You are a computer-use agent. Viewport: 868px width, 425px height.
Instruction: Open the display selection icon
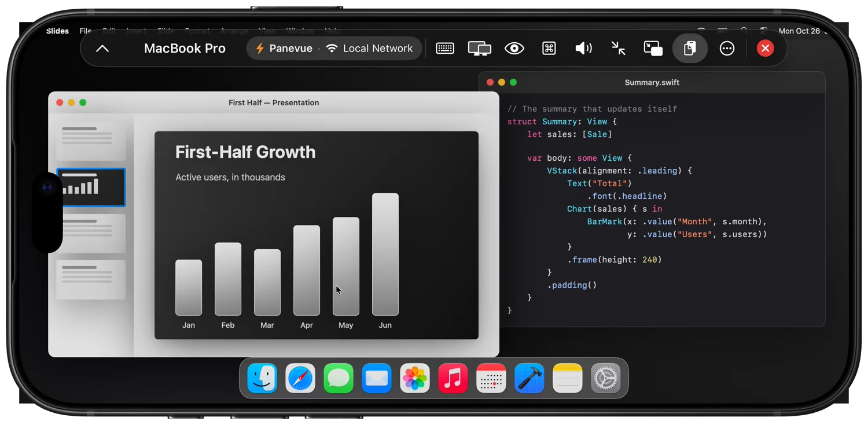click(x=480, y=49)
